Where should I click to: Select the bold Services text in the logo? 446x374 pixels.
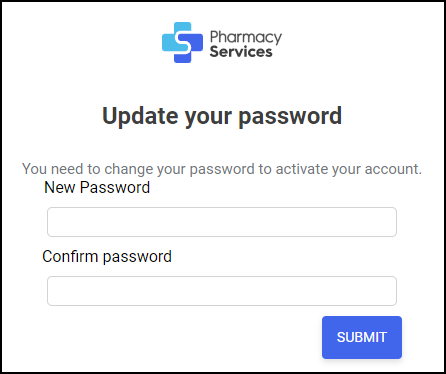pos(241,52)
